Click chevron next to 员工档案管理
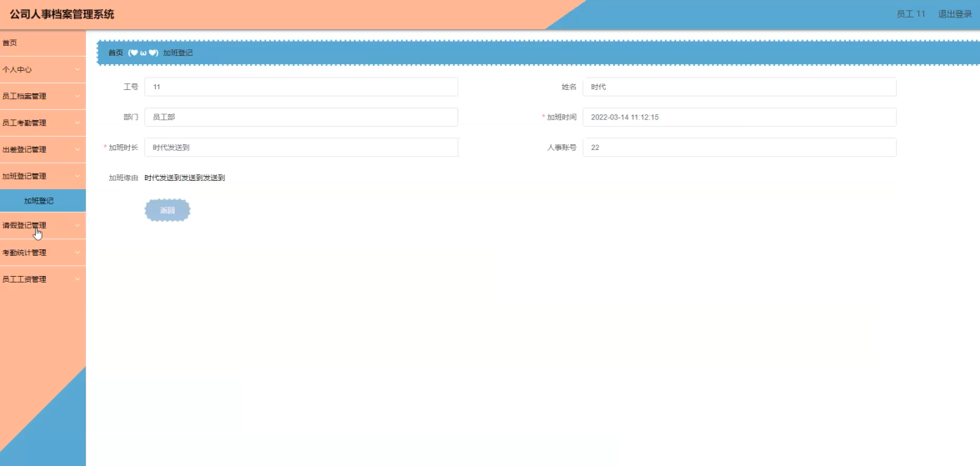This screenshot has width=980, height=466. point(77,97)
